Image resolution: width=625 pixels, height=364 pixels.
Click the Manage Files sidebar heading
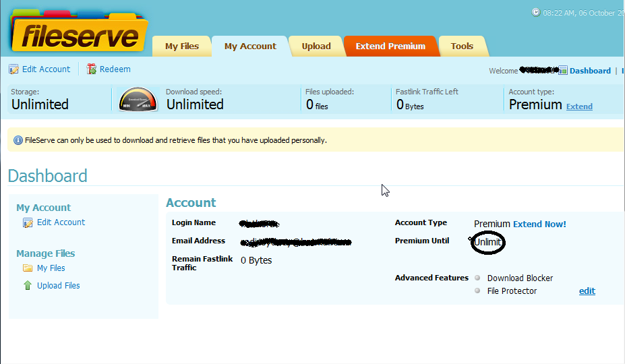(45, 253)
